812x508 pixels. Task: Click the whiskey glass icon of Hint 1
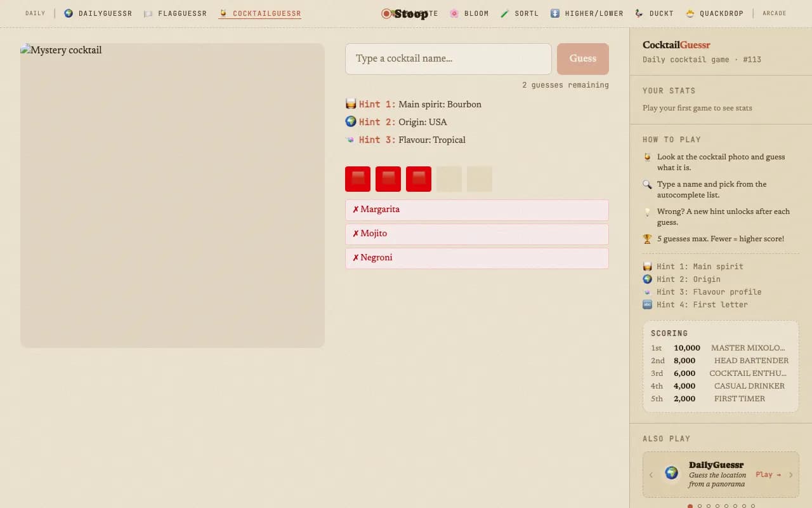coord(351,104)
